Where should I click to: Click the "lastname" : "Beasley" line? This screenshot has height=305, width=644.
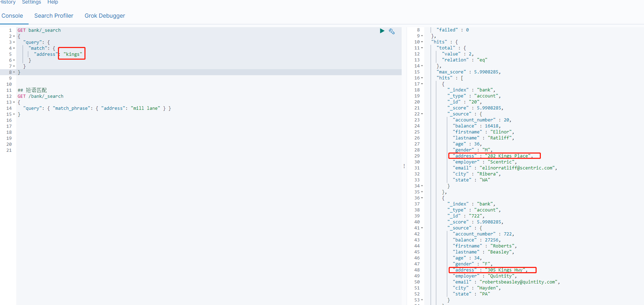pyautogui.click(x=483, y=252)
